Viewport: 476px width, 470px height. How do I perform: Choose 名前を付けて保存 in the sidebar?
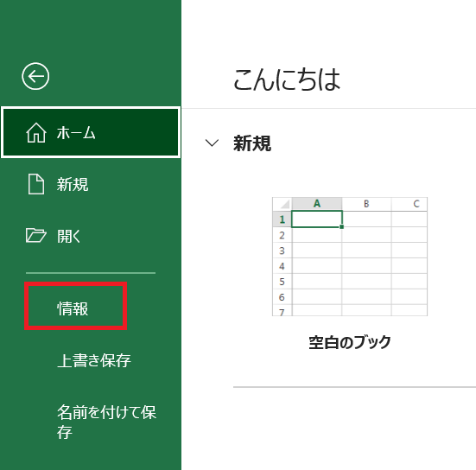[106, 422]
